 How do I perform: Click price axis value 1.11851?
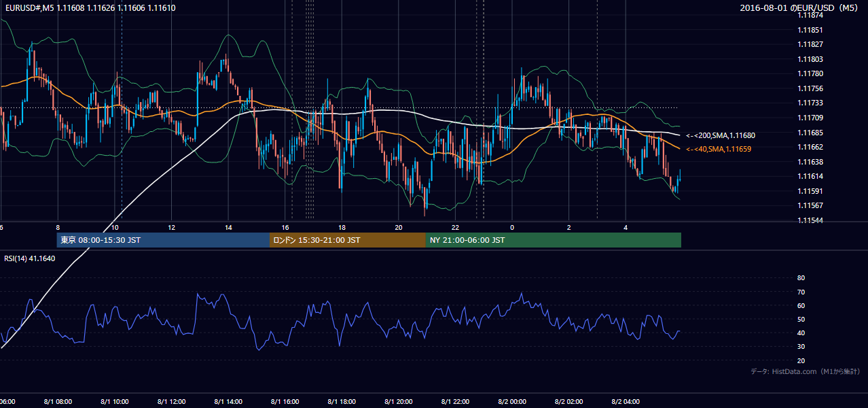coord(811,30)
